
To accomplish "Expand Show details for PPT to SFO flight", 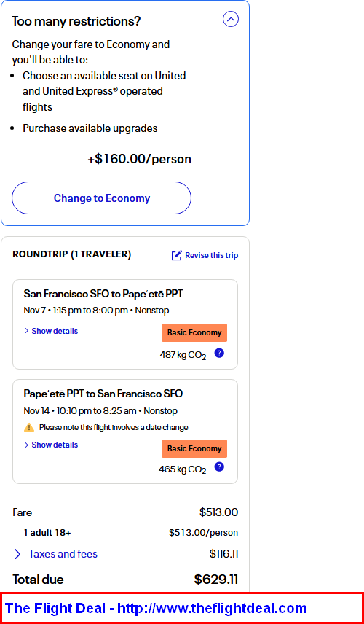I will 51,445.
